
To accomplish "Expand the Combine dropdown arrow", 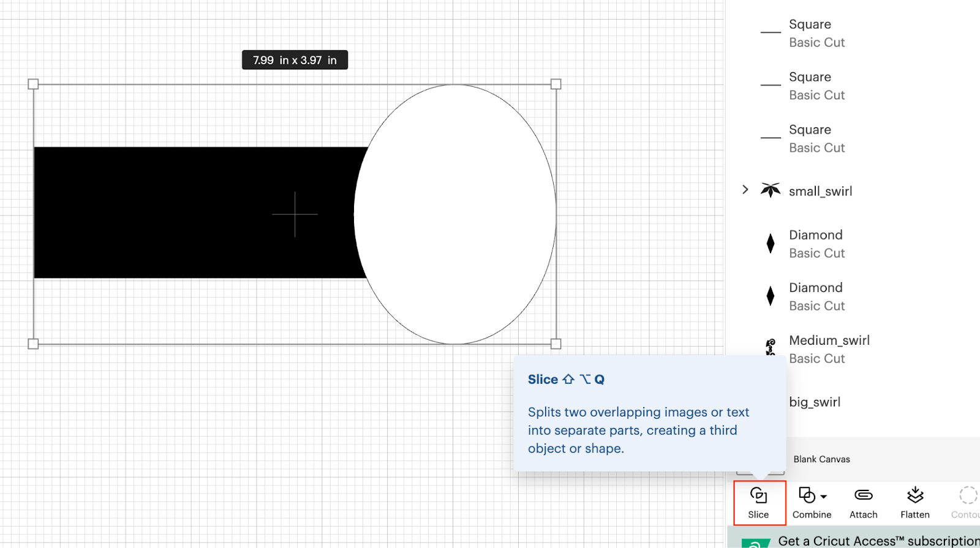I will coord(824,497).
